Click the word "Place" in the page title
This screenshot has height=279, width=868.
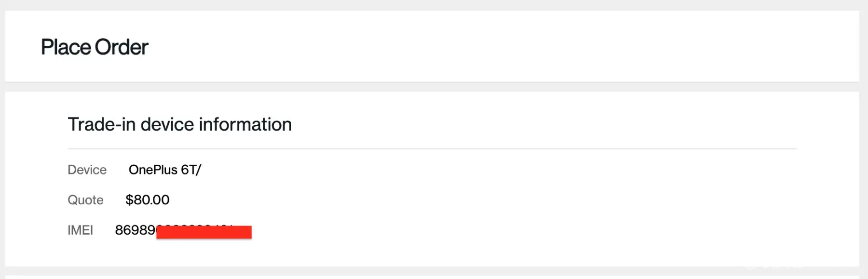(66, 47)
